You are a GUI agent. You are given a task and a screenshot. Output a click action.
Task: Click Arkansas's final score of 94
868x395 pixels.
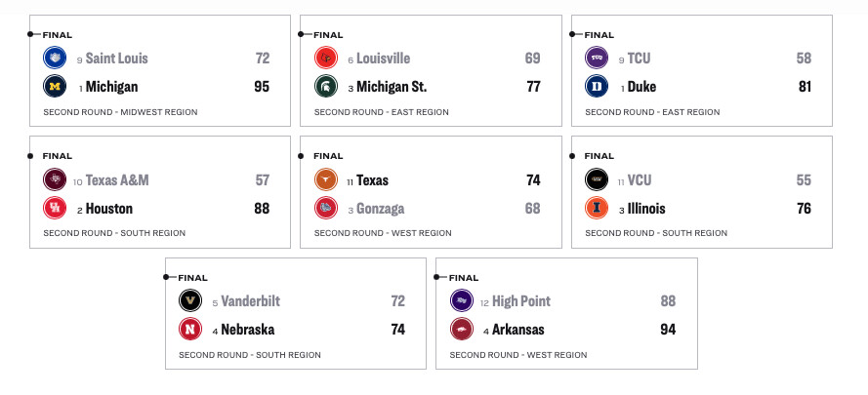(668, 330)
